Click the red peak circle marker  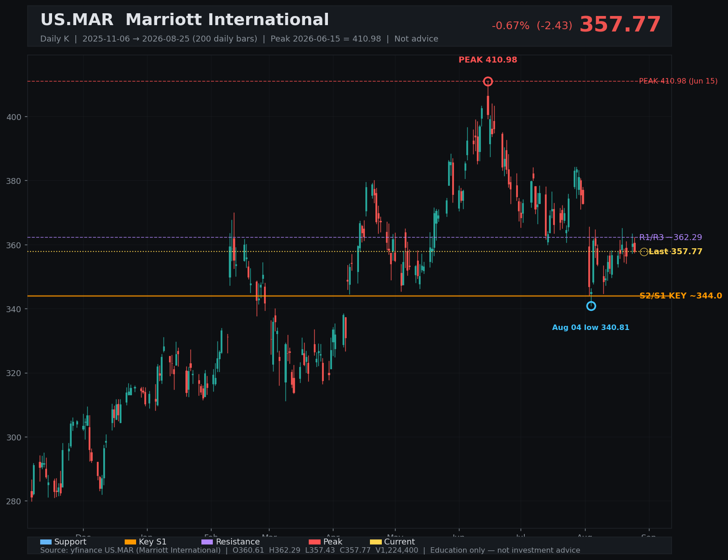(488, 81)
